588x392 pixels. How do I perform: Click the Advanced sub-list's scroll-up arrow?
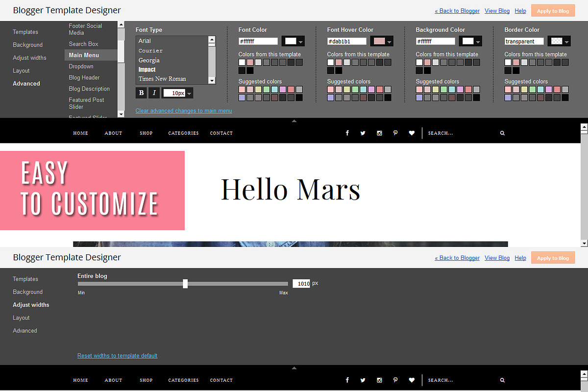(x=121, y=24)
